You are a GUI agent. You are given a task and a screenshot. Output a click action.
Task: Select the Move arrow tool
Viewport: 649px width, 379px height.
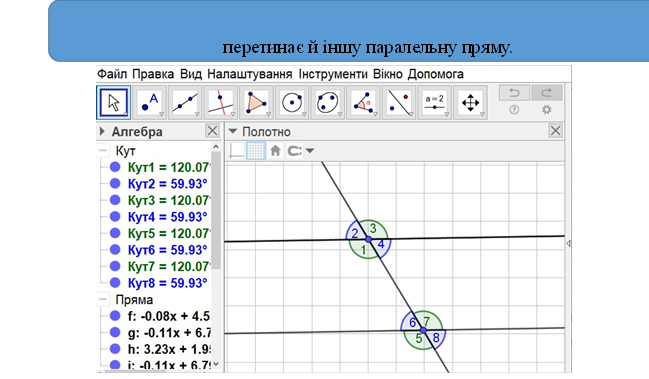(x=113, y=103)
